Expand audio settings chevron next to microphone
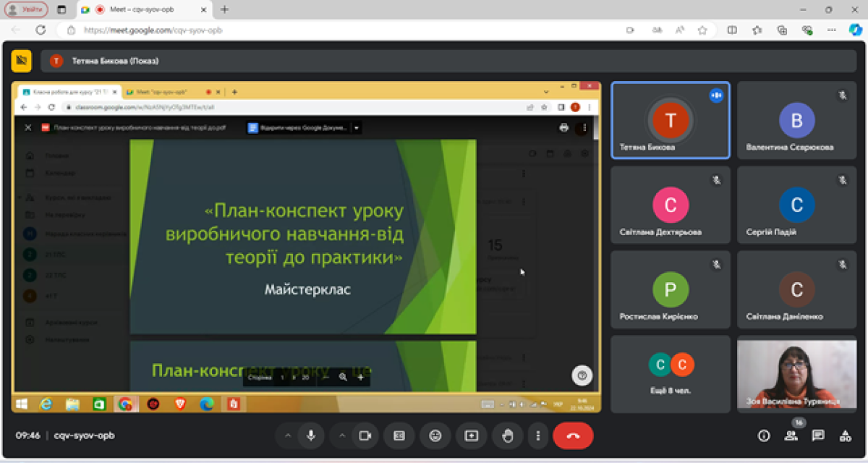The width and height of the screenshot is (868, 463). coord(288,436)
